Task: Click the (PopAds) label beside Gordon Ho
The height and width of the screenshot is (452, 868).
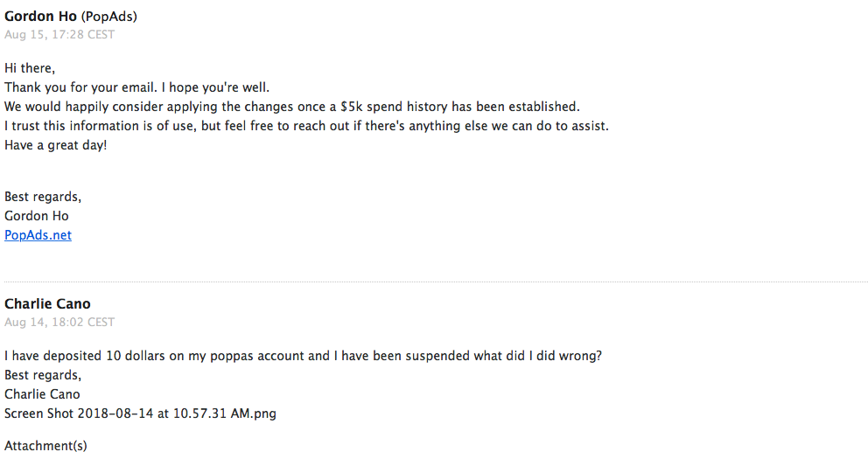Action: (109, 17)
